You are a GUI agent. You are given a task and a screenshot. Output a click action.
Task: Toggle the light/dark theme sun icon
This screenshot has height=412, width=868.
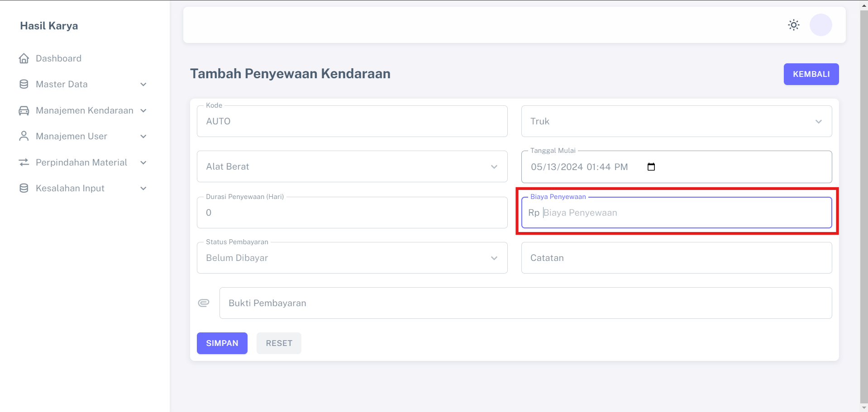(793, 25)
